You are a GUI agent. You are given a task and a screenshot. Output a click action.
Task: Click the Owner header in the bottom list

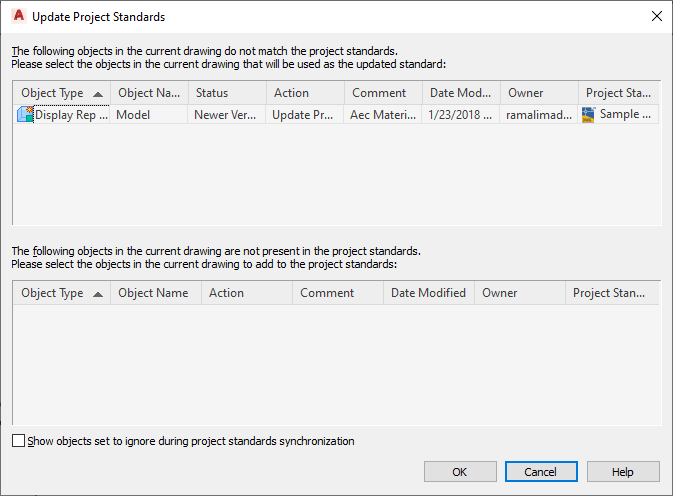point(518,293)
